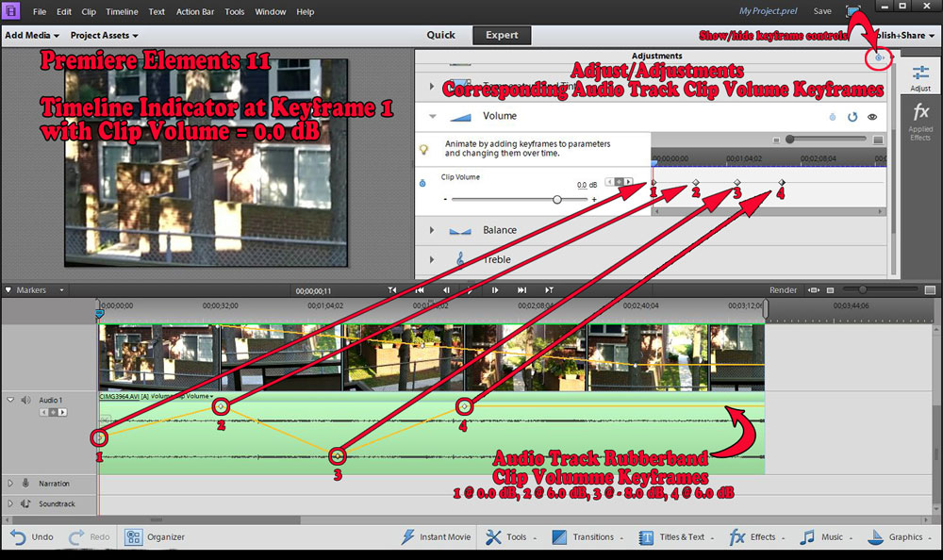Click the Undo button
This screenshot has width=943, height=560.
pyautogui.click(x=32, y=536)
